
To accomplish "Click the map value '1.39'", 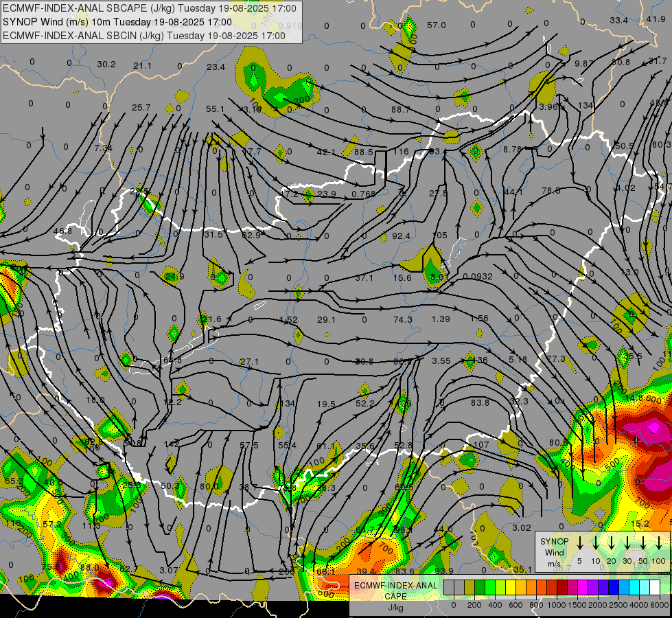I will click(x=441, y=319).
